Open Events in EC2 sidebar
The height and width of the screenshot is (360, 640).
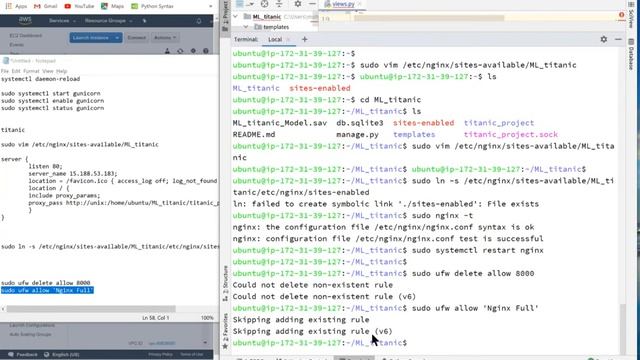(17, 44)
